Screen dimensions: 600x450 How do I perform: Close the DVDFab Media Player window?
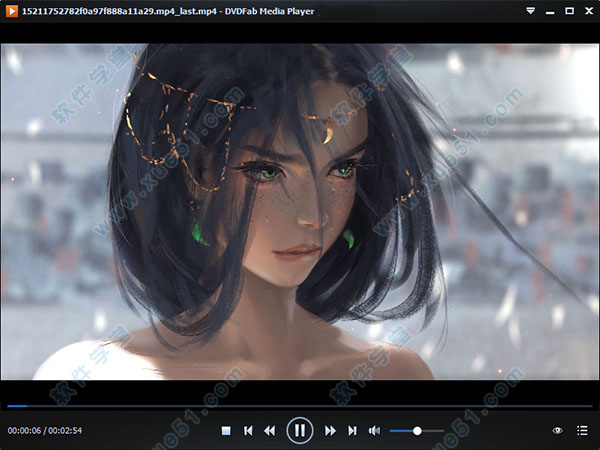tap(589, 11)
